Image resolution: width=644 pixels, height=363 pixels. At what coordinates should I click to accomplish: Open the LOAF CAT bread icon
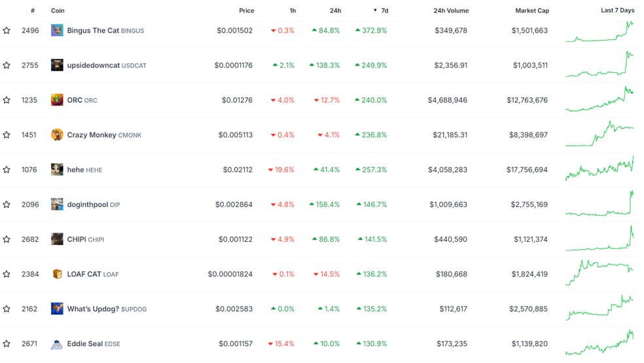point(57,274)
